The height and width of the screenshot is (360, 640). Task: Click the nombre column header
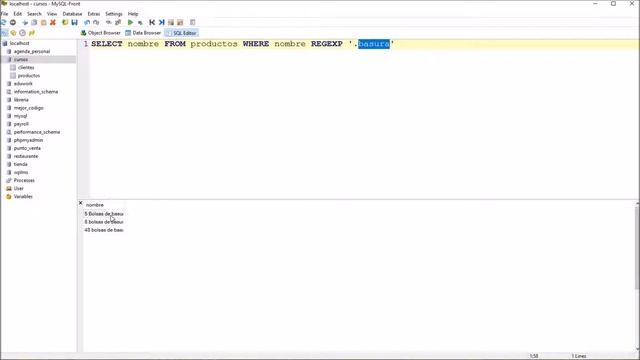tap(95, 205)
